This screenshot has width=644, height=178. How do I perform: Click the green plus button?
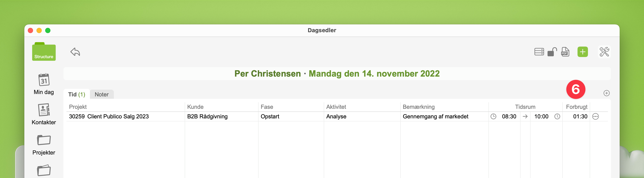[x=583, y=52]
